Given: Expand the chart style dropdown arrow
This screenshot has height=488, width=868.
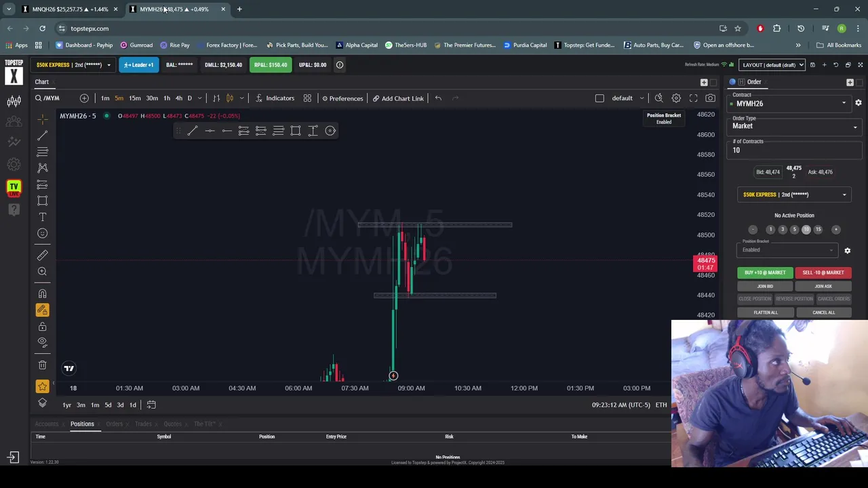Looking at the screenshot, I should coord(241,98).
